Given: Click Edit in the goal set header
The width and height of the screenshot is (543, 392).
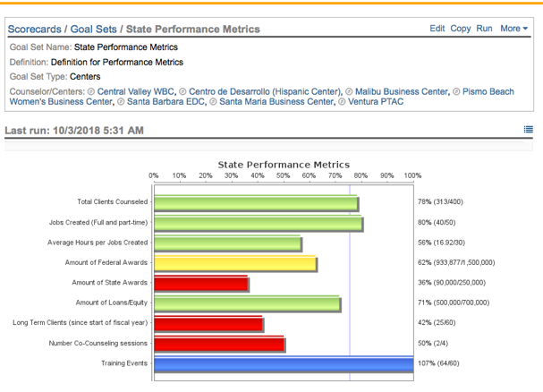Looking at the screenshot, I should pyautogui.click(x=437, y=29).
